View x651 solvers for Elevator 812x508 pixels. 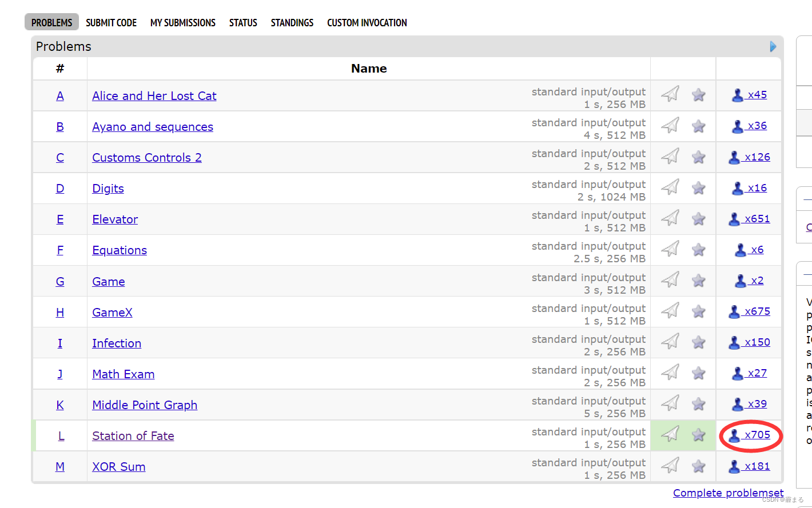coord(750,219)
